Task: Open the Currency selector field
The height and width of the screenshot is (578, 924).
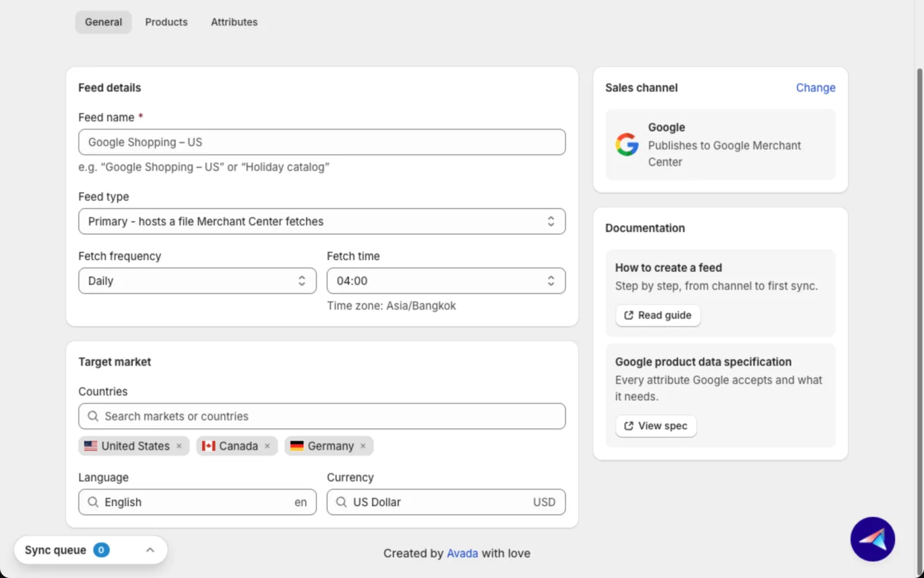Action: click(x=446, y=502)
